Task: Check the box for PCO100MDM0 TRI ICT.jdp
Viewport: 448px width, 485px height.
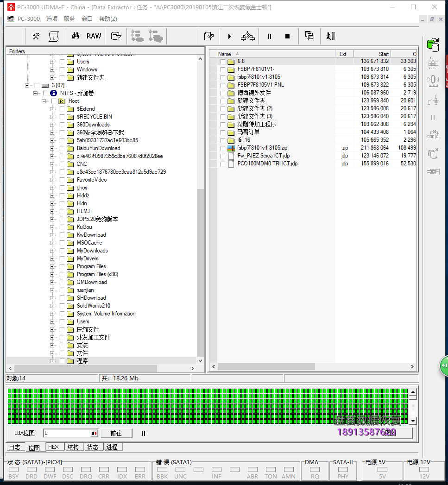Action: pyautogui.click(x=223, y=164)
